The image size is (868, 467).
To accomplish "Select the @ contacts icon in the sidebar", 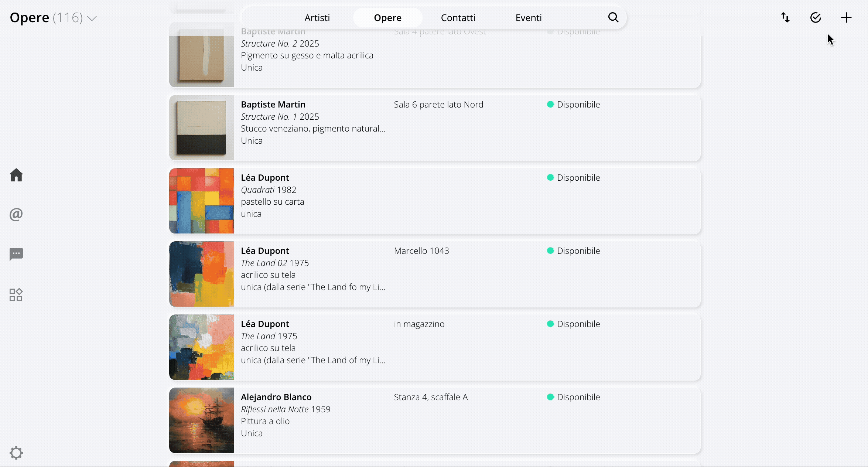I will [x=15, y=214].
